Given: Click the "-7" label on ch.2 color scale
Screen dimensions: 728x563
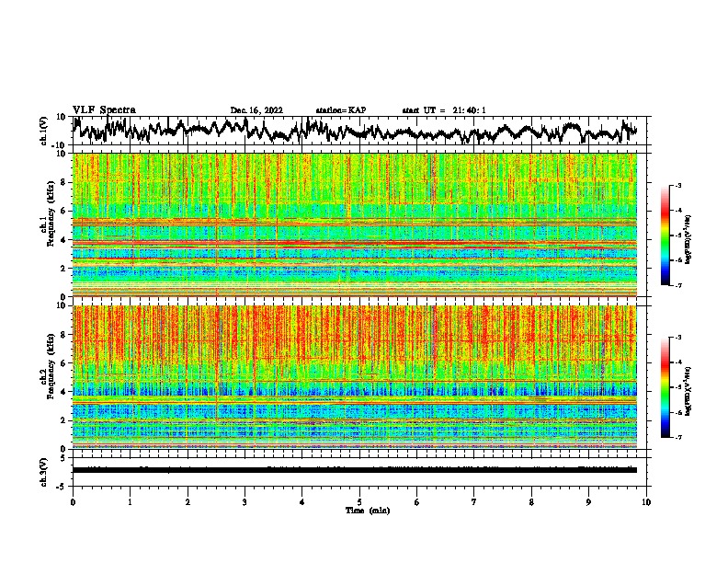Looking at the screenshot, I should tap(677, 437).
